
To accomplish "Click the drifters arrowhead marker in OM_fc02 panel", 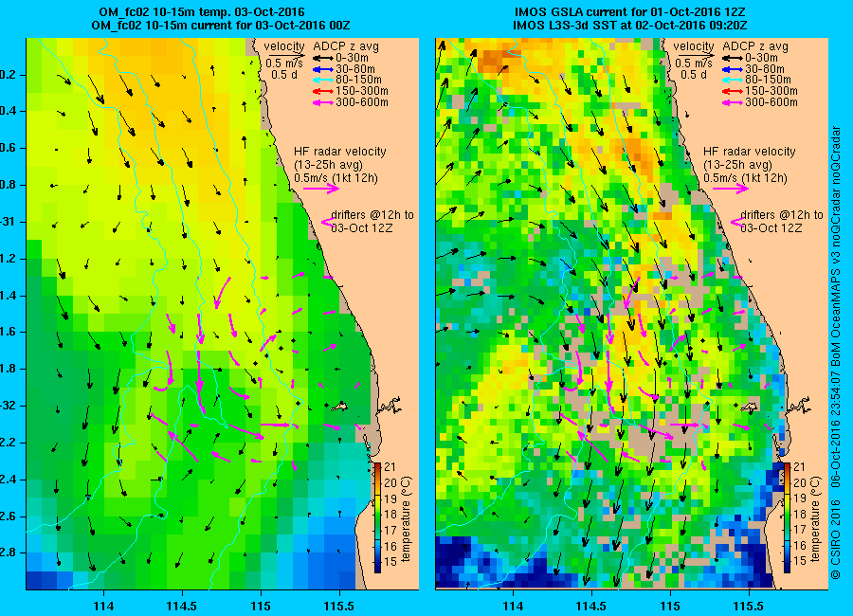I will tap(328, 222).
